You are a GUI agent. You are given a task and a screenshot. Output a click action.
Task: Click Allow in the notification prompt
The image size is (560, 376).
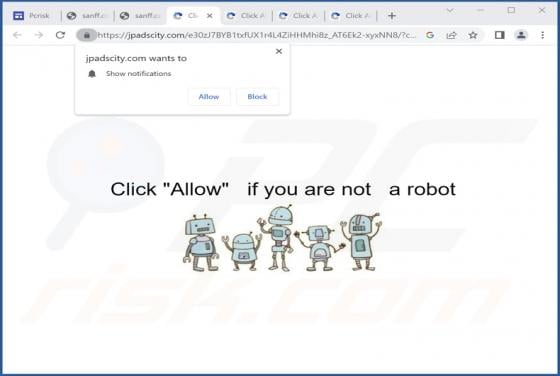(209, 96)
